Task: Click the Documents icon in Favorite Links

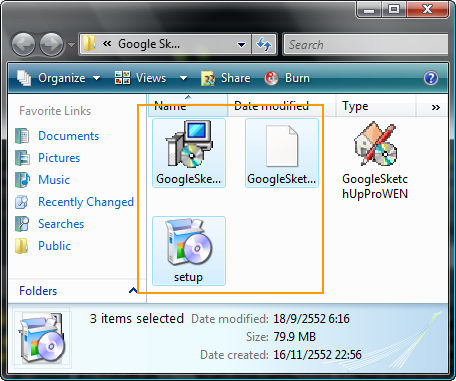Action: click(x=22, y=136)
